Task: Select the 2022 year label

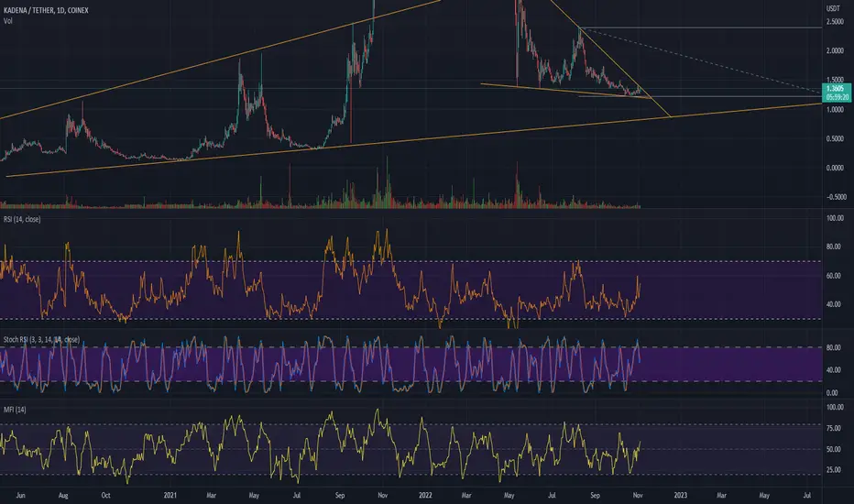Action: [x=425, y=495]
